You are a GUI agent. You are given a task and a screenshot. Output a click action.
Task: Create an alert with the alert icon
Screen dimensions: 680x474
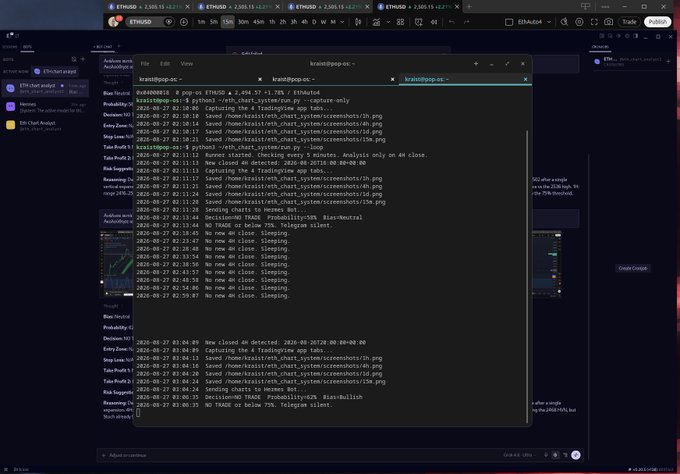coord(418,22)
